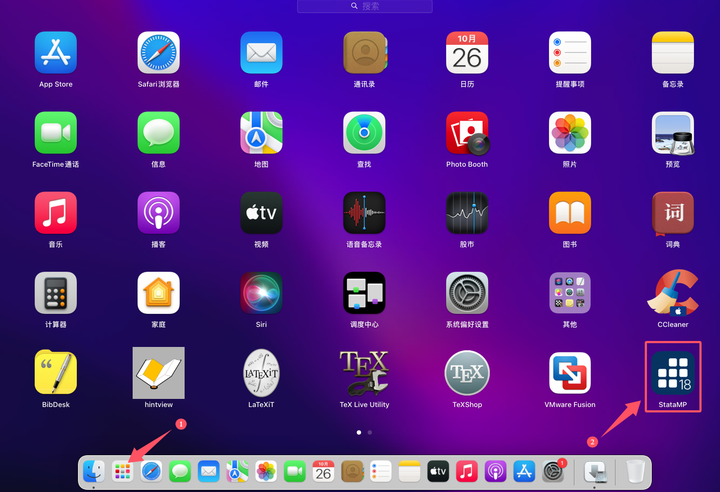This screenshot has height=492, width=720.
Task: Open Apple TV from the Dock
Action: [x=438, y=471]
